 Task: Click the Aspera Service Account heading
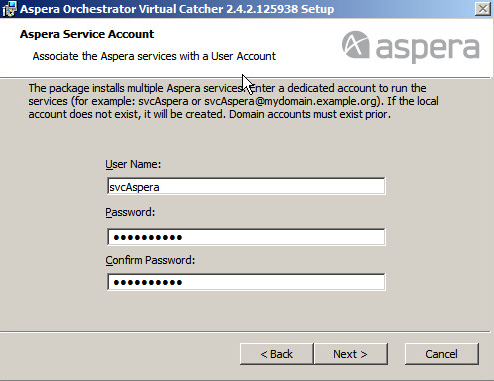coord(87,34)
